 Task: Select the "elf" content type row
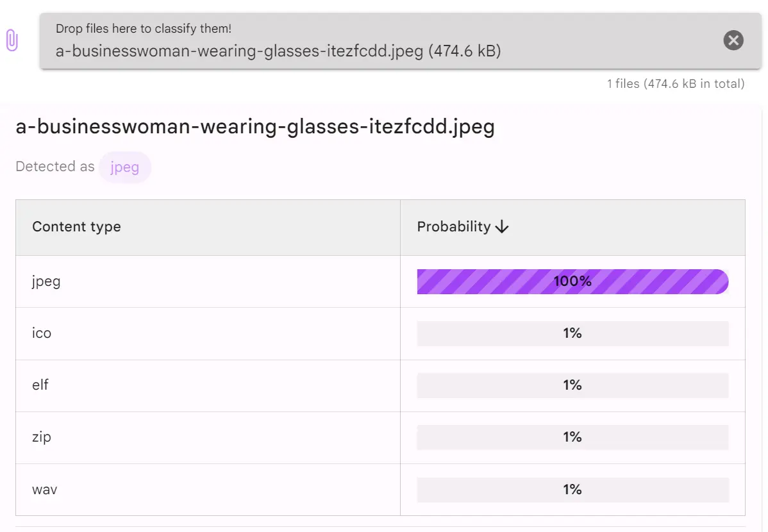tap(40, 385)
